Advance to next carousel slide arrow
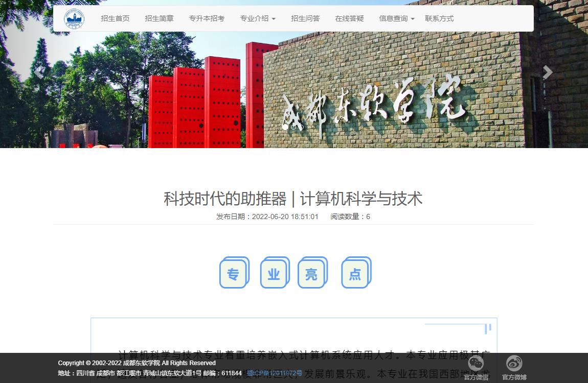Image resolution: width=588 pixels, height=383 pixels. pyautogui.click(x=548, y=72)
